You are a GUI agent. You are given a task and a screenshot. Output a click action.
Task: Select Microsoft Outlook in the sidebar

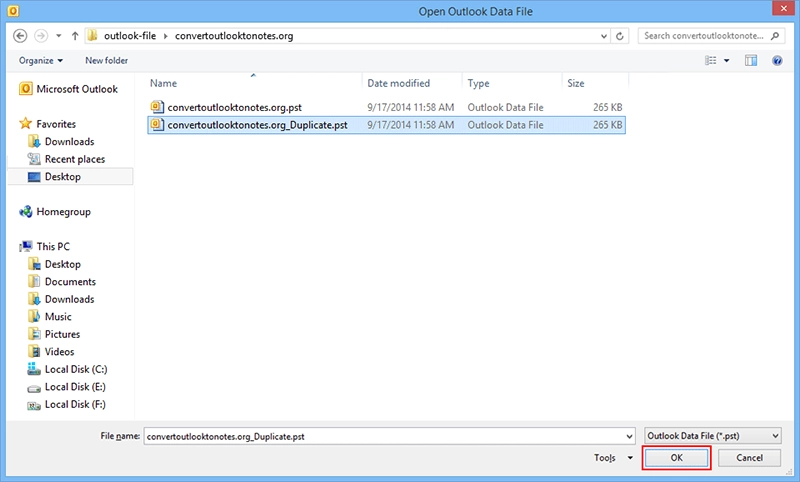[x=68, y=89]
